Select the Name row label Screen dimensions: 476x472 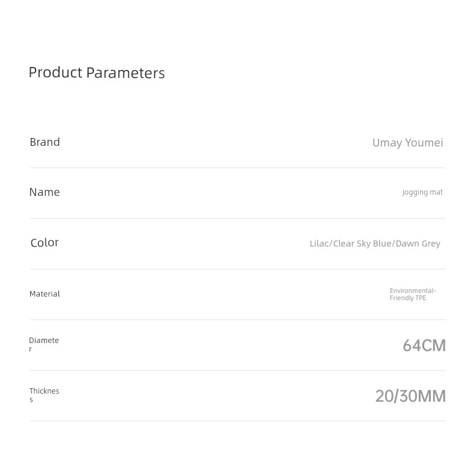click(45, 192)
